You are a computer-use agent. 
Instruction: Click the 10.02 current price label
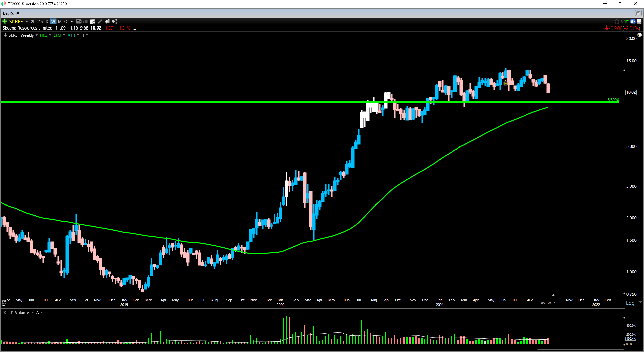(631, 92)
